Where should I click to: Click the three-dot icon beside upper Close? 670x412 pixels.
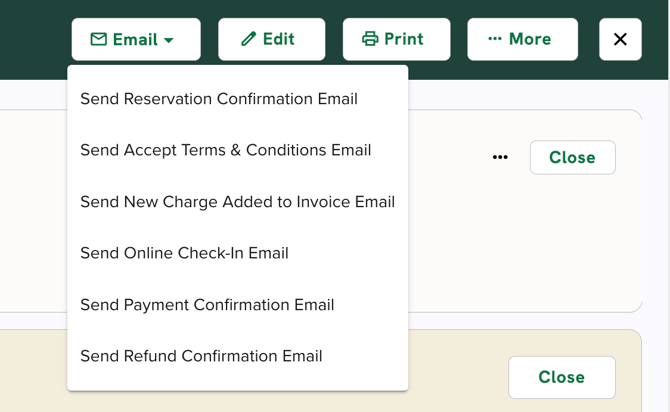click(x=500, y=157)
